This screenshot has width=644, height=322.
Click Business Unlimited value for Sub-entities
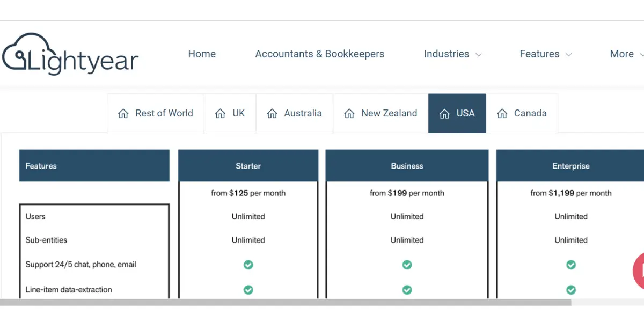point(407,240)
